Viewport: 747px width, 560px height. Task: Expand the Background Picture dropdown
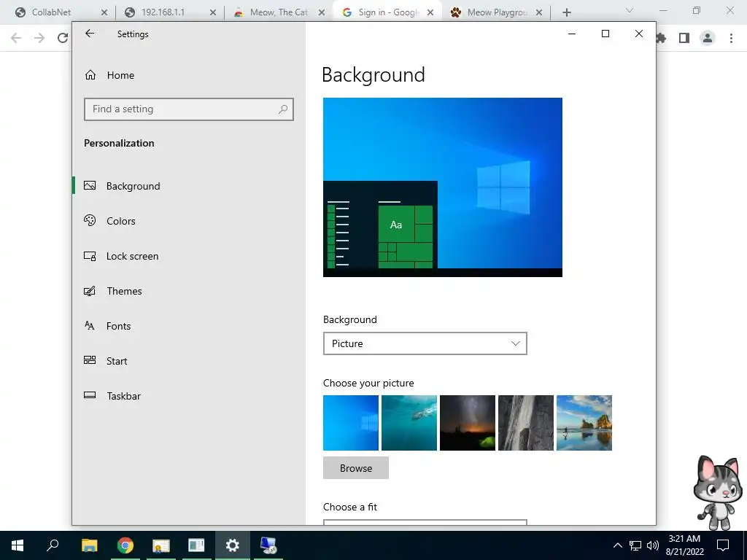click(x=425, y=343)
